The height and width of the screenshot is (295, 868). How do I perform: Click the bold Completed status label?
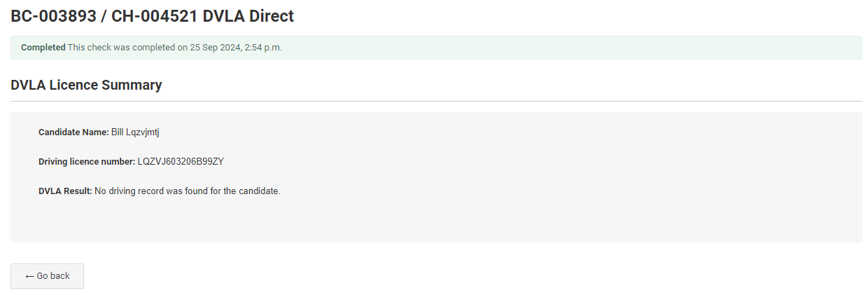pos(43,48)
